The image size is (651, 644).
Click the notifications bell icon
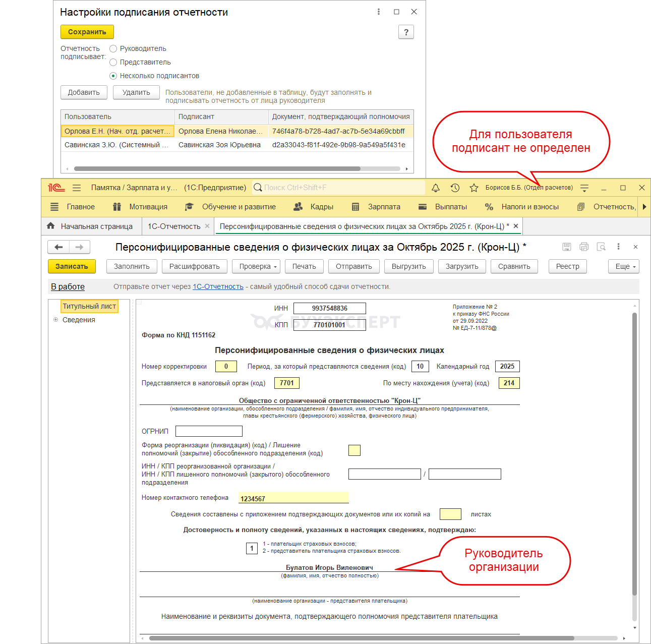[x=436, y=188]
